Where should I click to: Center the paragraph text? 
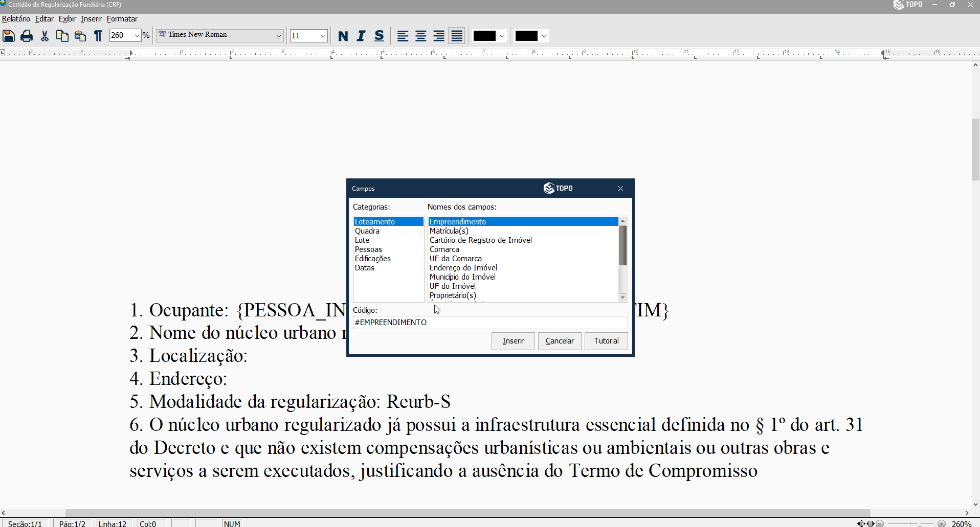420,36
